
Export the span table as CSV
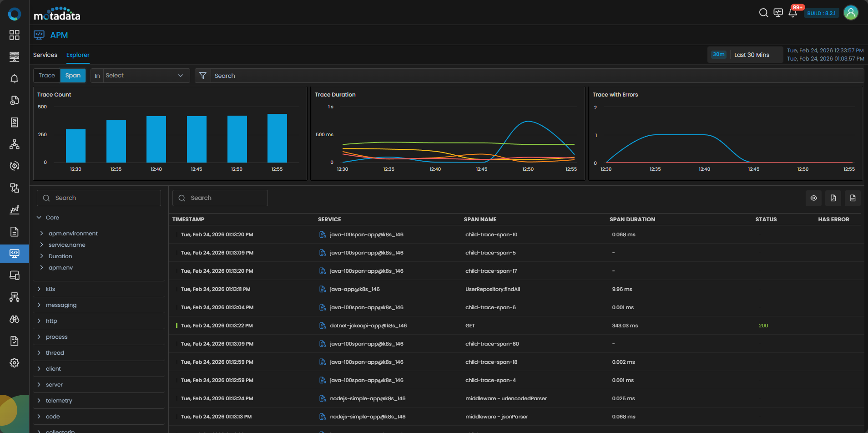click(x=853, y=198)
